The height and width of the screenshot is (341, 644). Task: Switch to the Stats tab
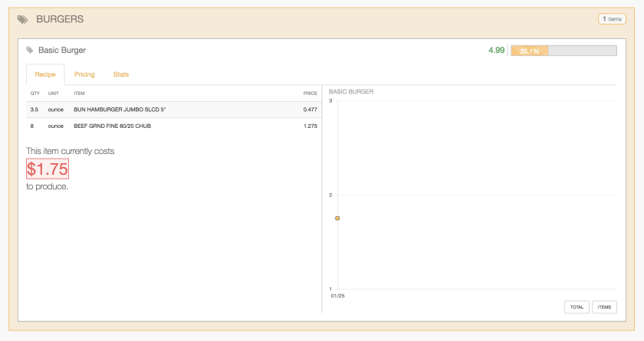121,74
